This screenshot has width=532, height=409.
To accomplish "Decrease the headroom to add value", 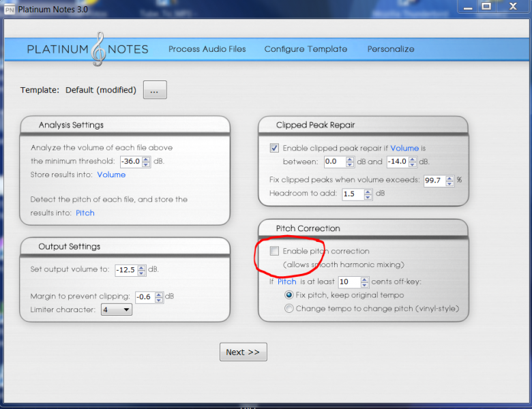I will tap(368, 197).
